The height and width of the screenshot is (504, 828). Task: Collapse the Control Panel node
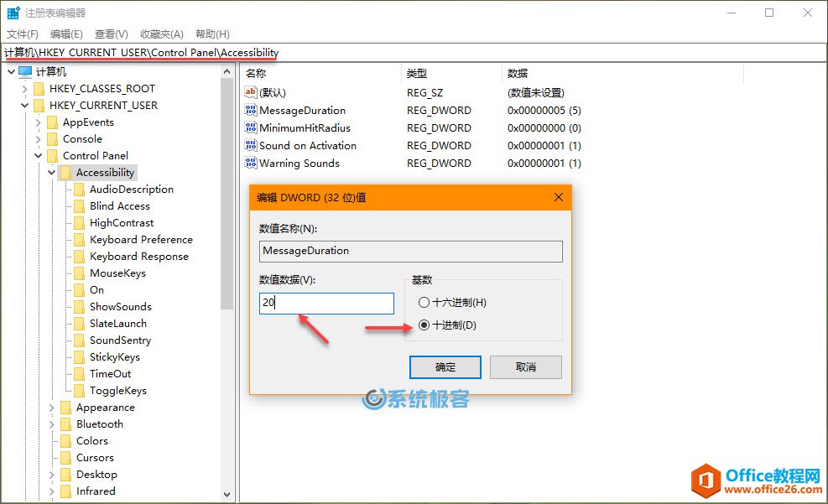[38, 156]
